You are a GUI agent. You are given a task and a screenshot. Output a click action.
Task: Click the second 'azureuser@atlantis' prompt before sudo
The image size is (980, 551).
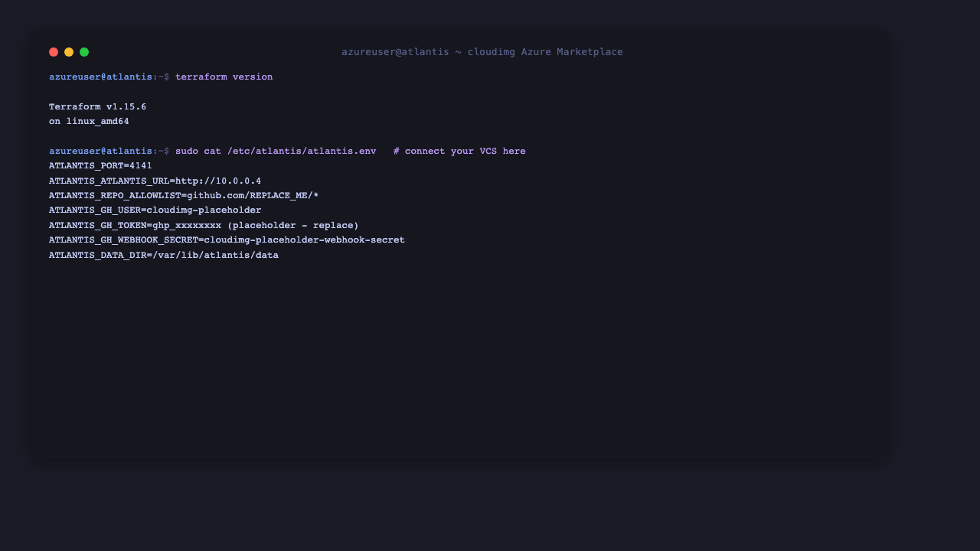click(x=100, y=152)
